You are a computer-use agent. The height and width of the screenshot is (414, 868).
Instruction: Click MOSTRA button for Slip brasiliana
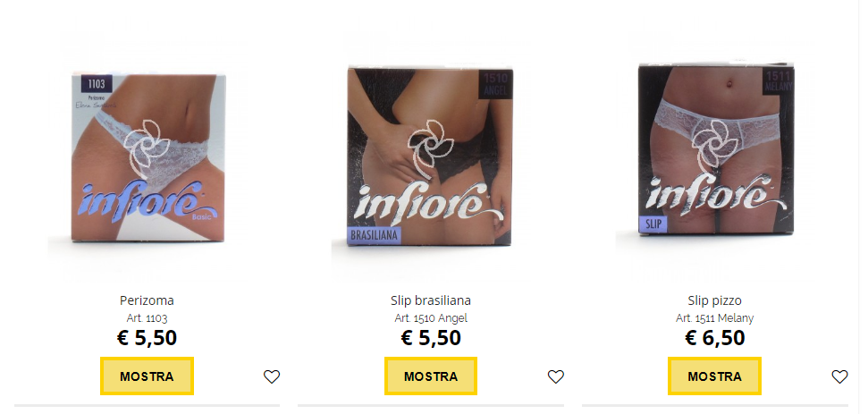pyautogui.click(x=431, y=376)
